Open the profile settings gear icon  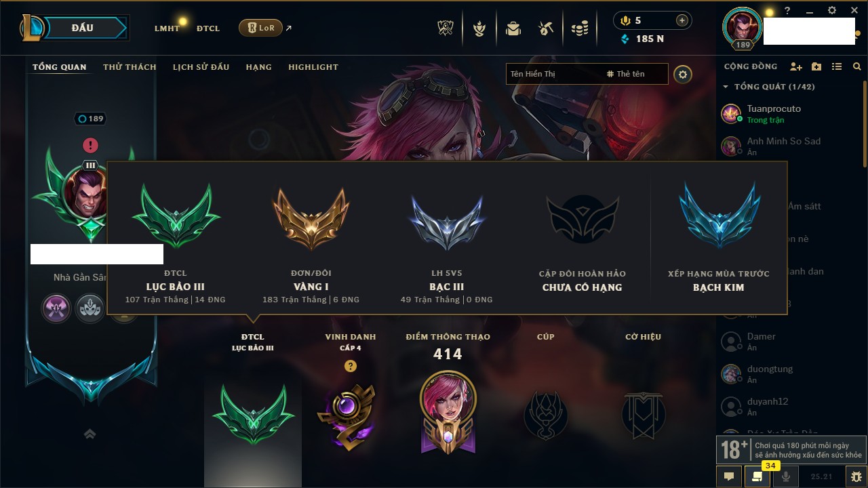683,74
